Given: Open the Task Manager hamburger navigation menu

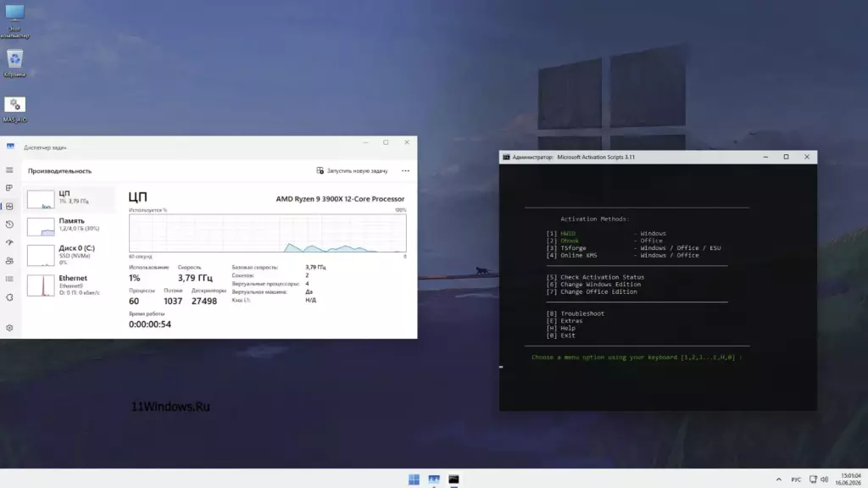Looking at the screenshot, I should (x=9, y=169).
